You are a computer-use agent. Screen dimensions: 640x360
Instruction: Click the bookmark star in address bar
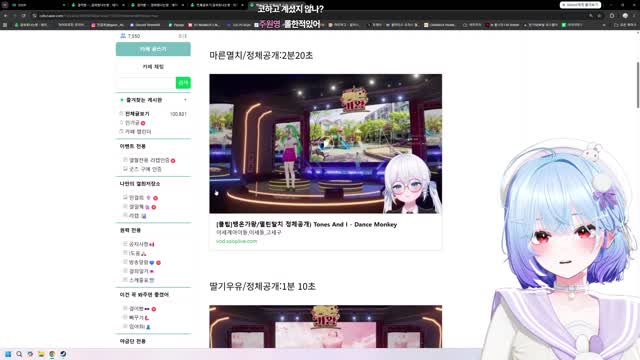click(599, 16)
